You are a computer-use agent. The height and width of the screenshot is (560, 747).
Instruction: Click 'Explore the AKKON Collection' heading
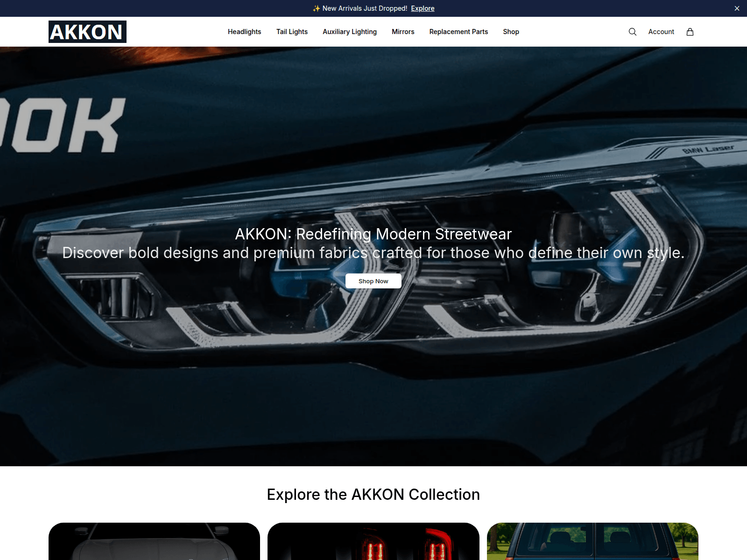coord(373,495)
